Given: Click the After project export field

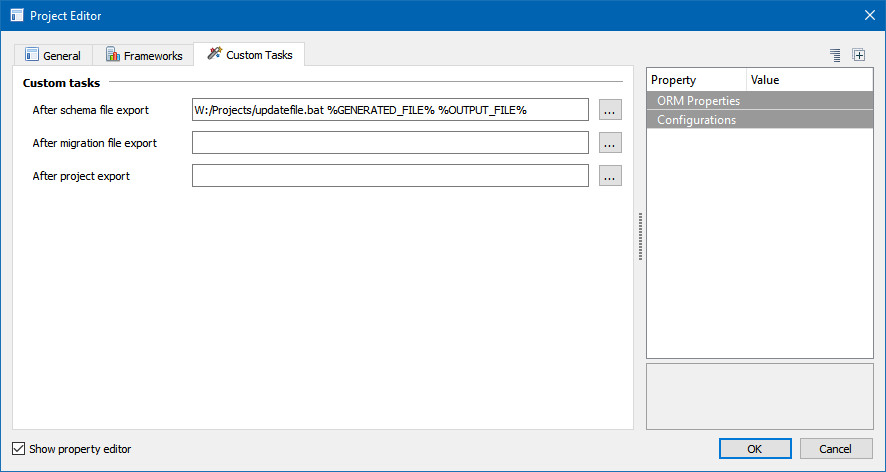Looking at the screenshot, I should click(x=390, y=175).
